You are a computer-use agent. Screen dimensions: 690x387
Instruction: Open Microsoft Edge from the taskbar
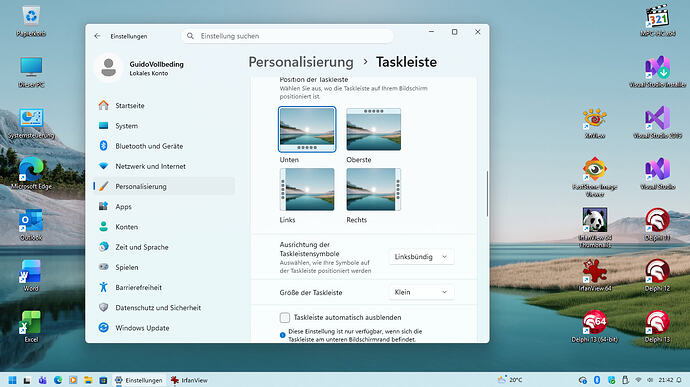pos(58,380)
